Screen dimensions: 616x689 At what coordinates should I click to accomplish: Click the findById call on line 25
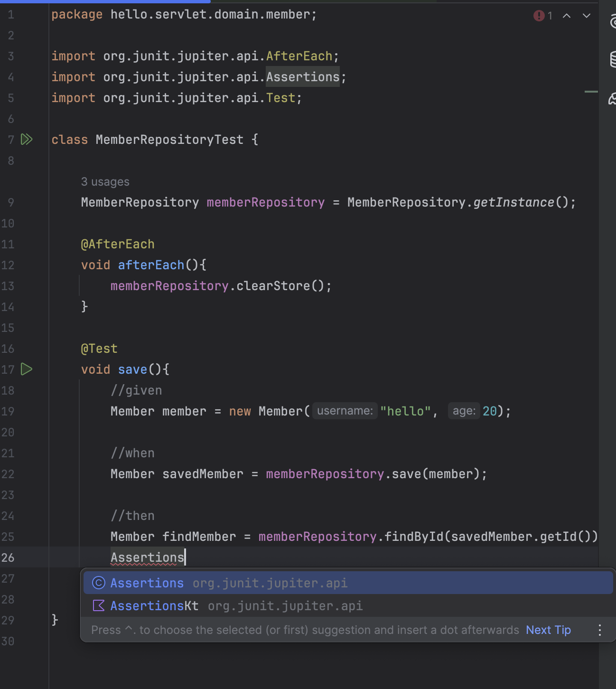pyautogui.click(x=413, y=537)
